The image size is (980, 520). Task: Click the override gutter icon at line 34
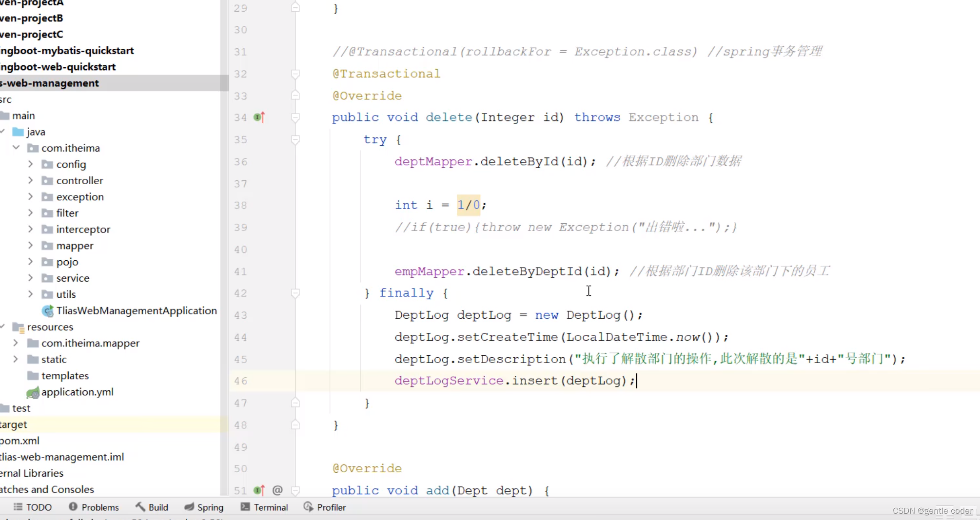[x=259, y=117]
